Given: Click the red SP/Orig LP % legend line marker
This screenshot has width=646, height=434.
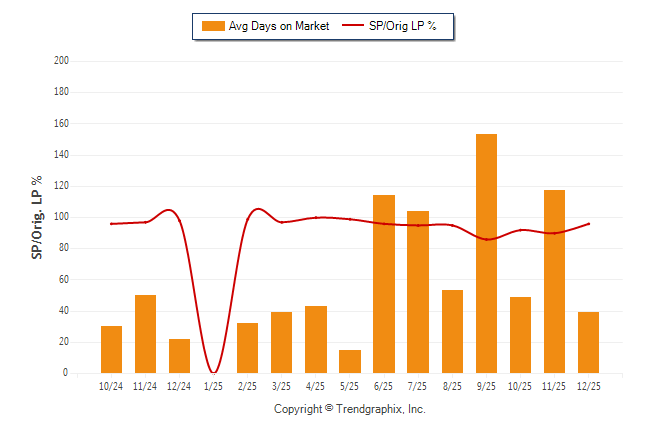Looking at the screenshot, I should [353, 26].
